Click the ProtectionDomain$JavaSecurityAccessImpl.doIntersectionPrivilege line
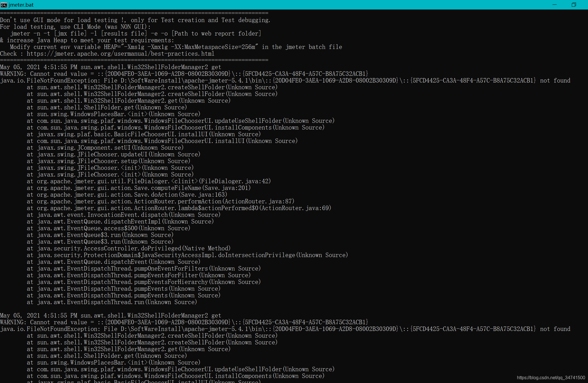The height and width of the screenshot is (383, 588). (x=187, y=255)
